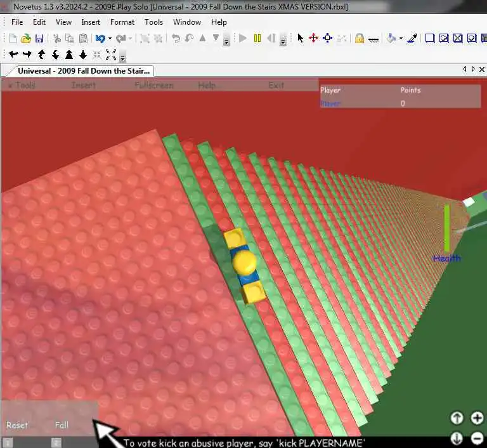Open the View menu
487x448 pixels.
[63, 22]
